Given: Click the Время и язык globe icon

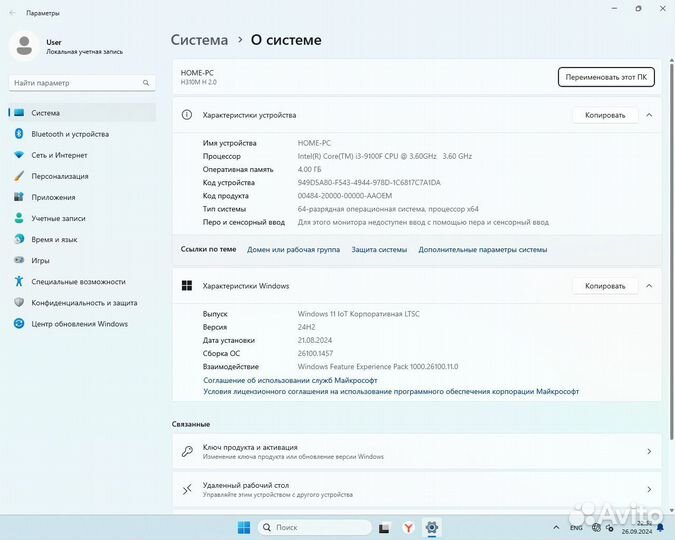Looking at the screenshot, I should tap(19, 239).
